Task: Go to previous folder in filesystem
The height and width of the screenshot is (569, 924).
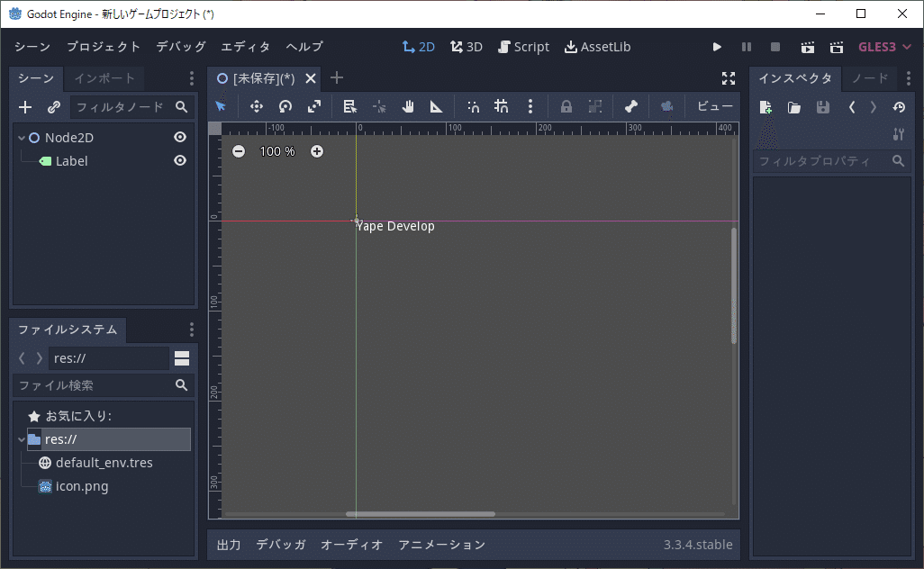Action: click(22, 358)
